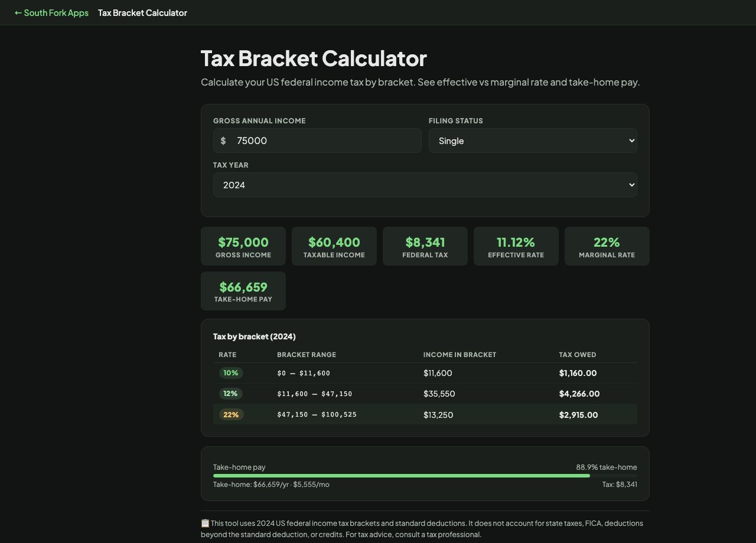This screenshot has height=543, width=756.
Task: Click the "Tax Owed" column header
Action: click(x=578, y=355)
